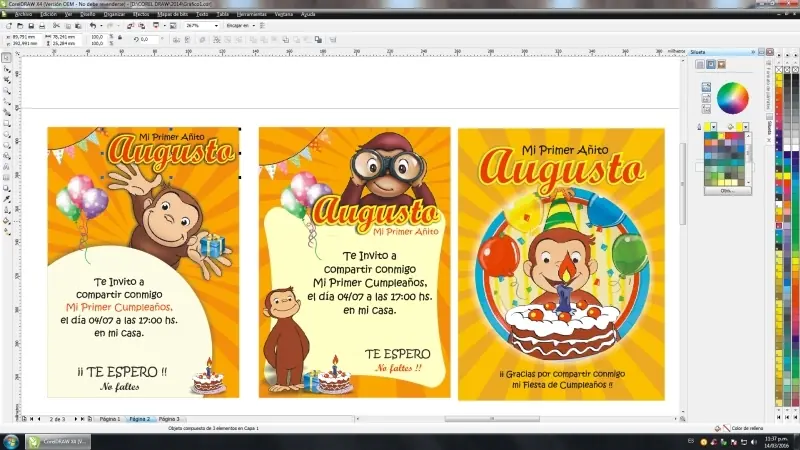Viewport: 800px width, 450px height.
Task: Click the Print icon
Action: tap(42, 26)
